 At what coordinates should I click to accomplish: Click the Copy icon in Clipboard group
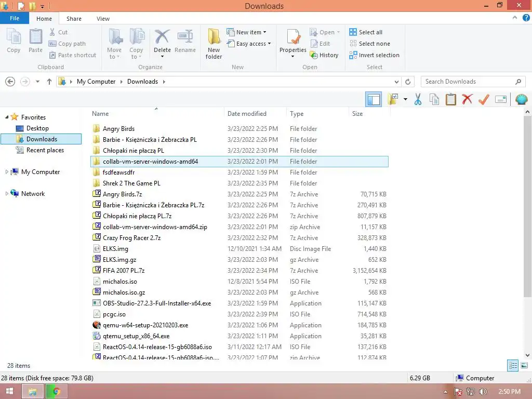(14, 41)
